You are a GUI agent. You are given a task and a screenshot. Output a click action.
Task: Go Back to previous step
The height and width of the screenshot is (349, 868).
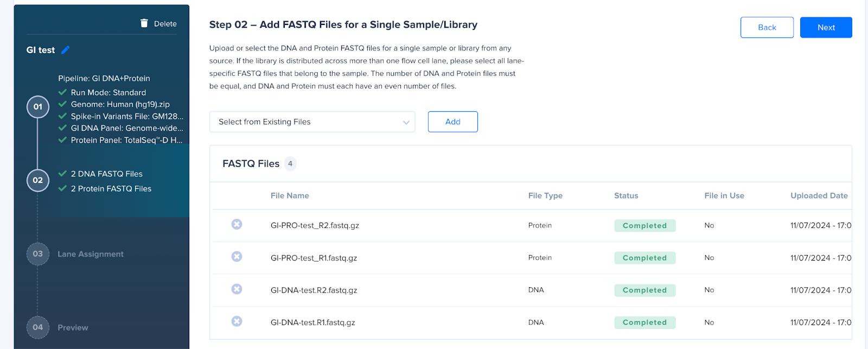[767, 27]
